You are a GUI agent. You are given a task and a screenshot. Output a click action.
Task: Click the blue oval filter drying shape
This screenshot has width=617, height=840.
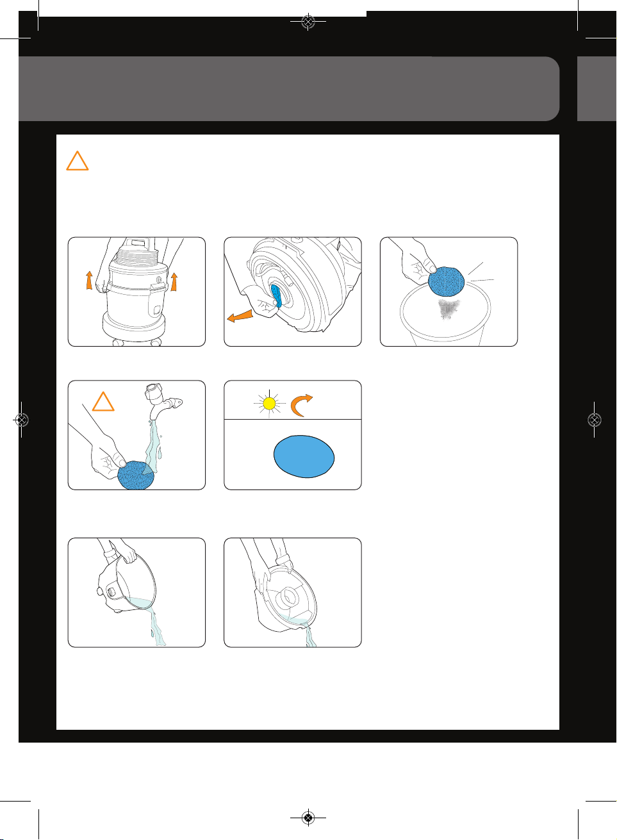[x=304, y=457]
